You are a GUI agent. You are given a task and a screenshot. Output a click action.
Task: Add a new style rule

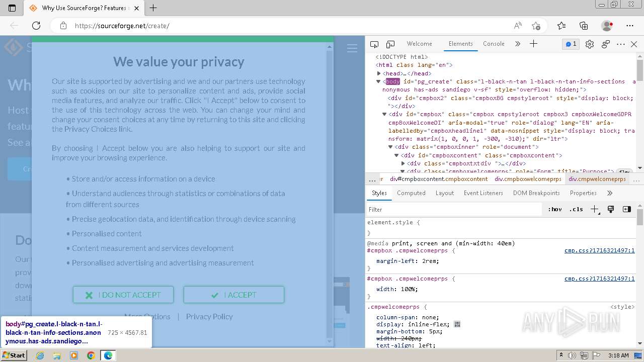point(595,209)
